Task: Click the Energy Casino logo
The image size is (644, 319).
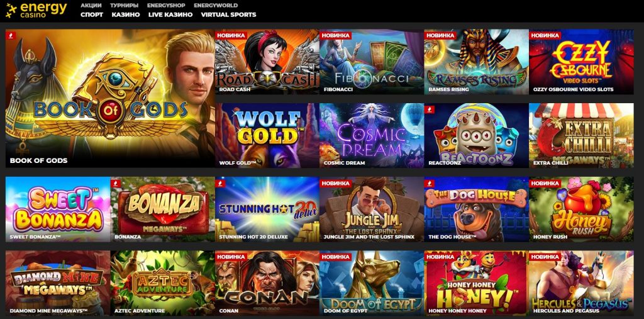Action: pyautogui.click(x=36, y=11)
